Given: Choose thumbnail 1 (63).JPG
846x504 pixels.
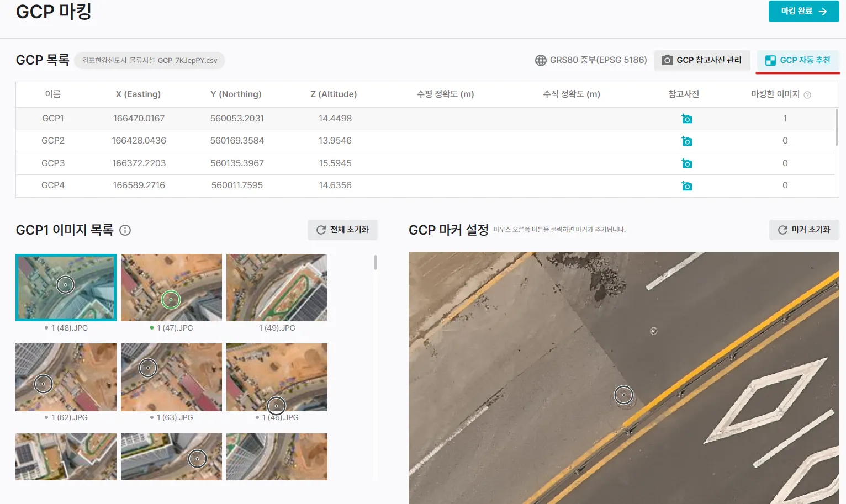Looking at the screenshot, I should [x=171, y=377].
